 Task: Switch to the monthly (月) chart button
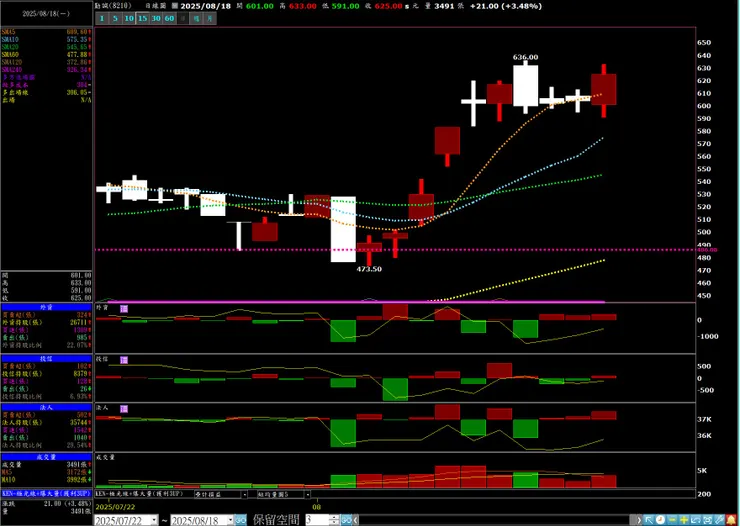[x=210, y=18]
